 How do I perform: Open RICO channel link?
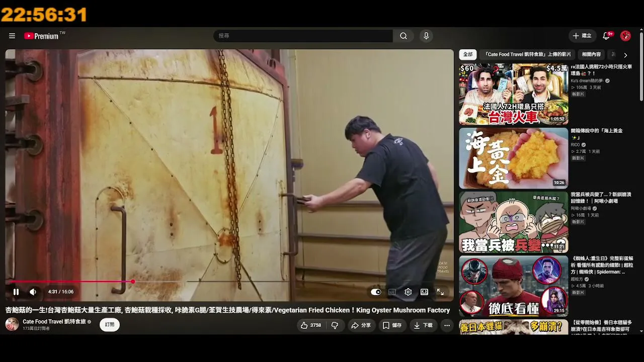click(x=576, y=145)
